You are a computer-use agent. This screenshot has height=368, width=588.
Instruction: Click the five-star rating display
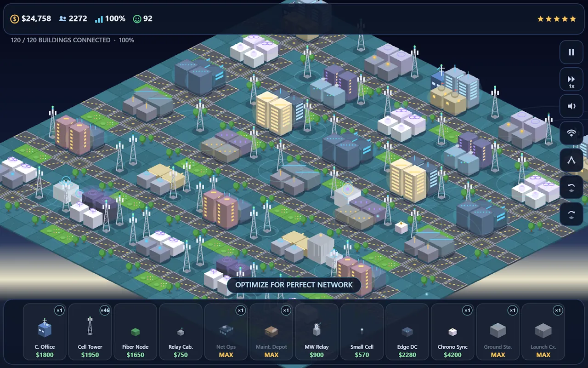[x=557, y=19]
